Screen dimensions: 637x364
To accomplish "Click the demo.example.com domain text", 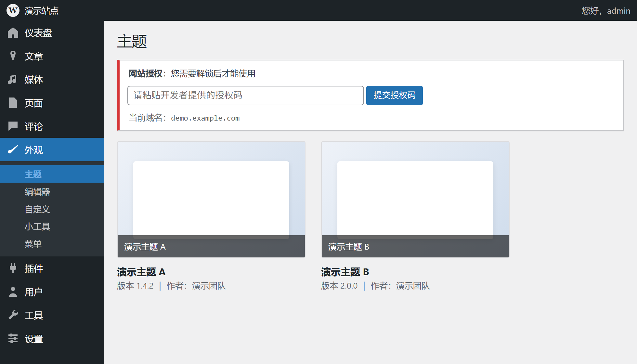I will tap(205, 118).
